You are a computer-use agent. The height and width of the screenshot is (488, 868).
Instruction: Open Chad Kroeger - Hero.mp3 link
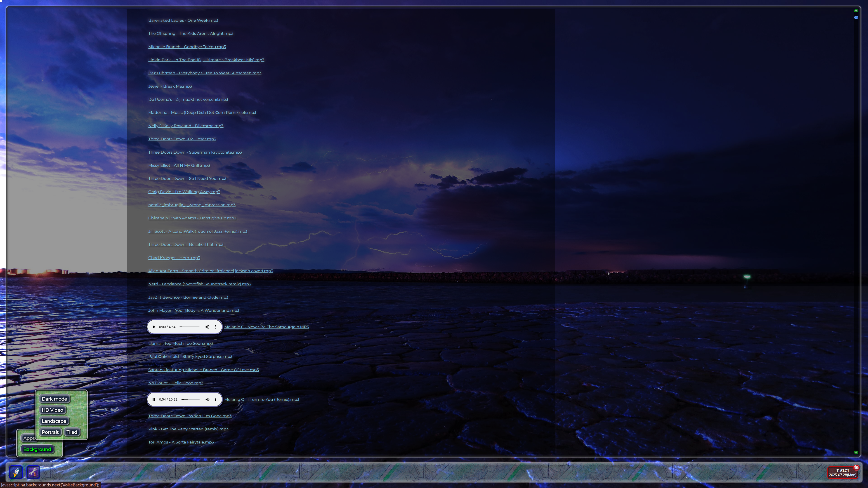click(x=174, y=258)
